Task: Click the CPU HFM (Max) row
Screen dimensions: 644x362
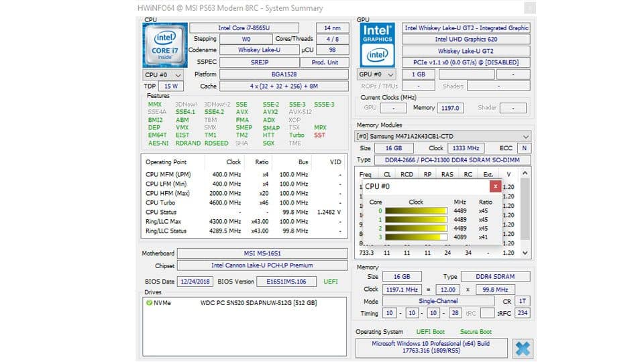Action: click(244, 193)
